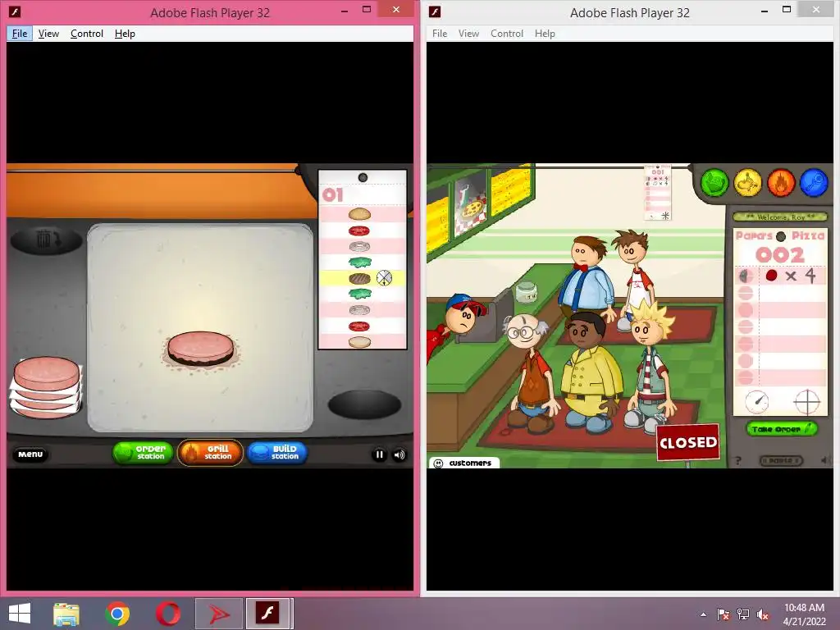Viewport: 840px width, 630px height.
Task: Launch Opera from the taskbar
Action: [167, 614]
